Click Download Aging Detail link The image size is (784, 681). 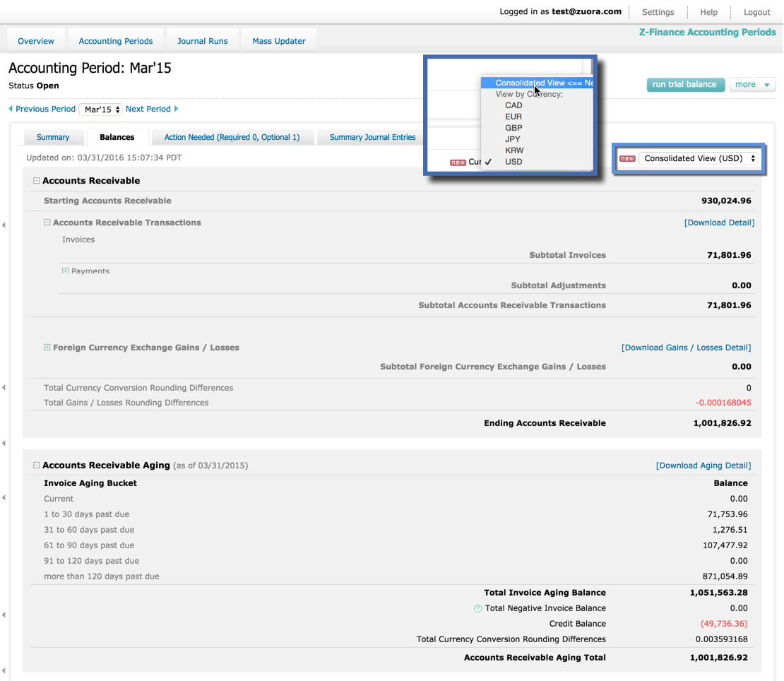pos(703,466)
